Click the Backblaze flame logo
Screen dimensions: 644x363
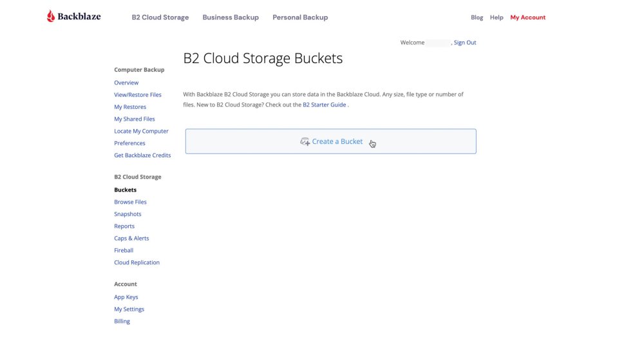(51, 17)
